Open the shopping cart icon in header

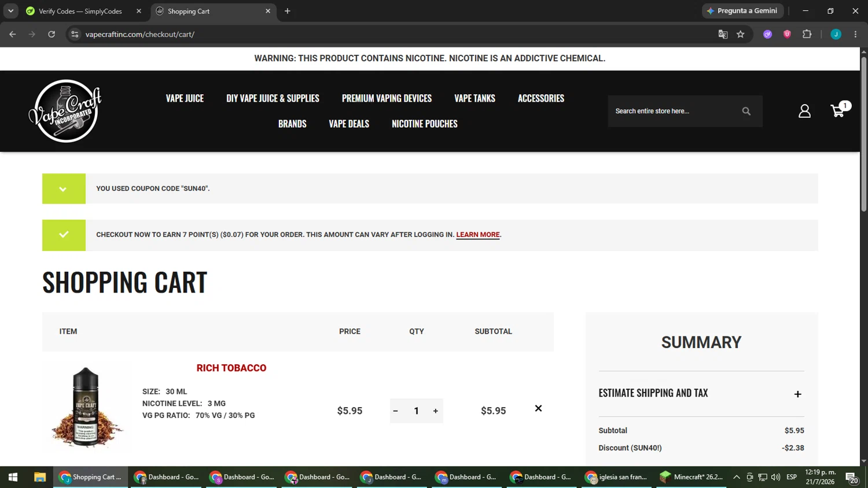(837, 110)
